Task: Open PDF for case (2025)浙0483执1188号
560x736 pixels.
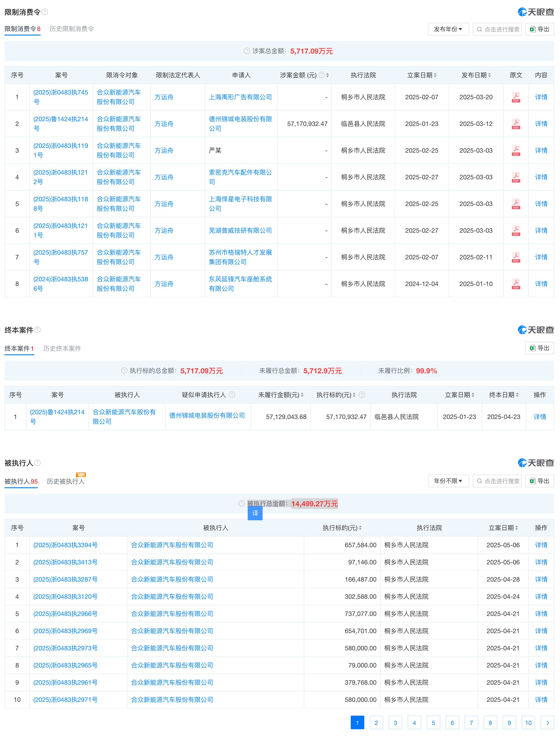Action: click(516, 204)
